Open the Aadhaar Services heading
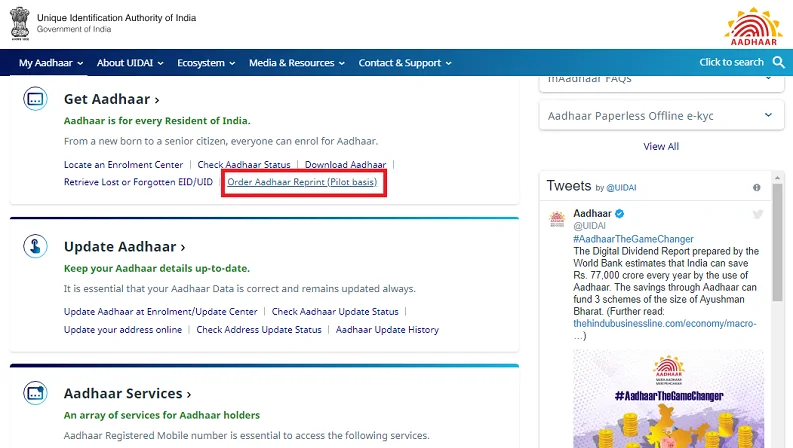 [127, 393]
